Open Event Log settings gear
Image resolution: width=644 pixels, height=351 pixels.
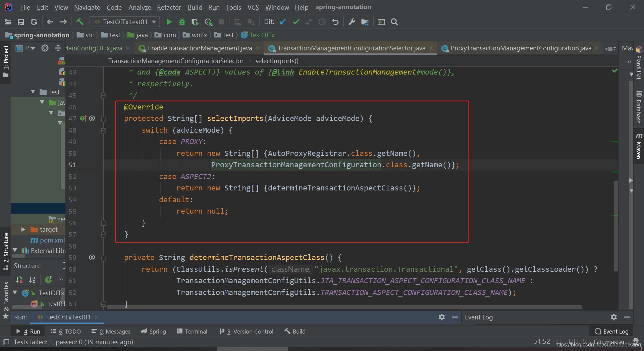(614, 317)
